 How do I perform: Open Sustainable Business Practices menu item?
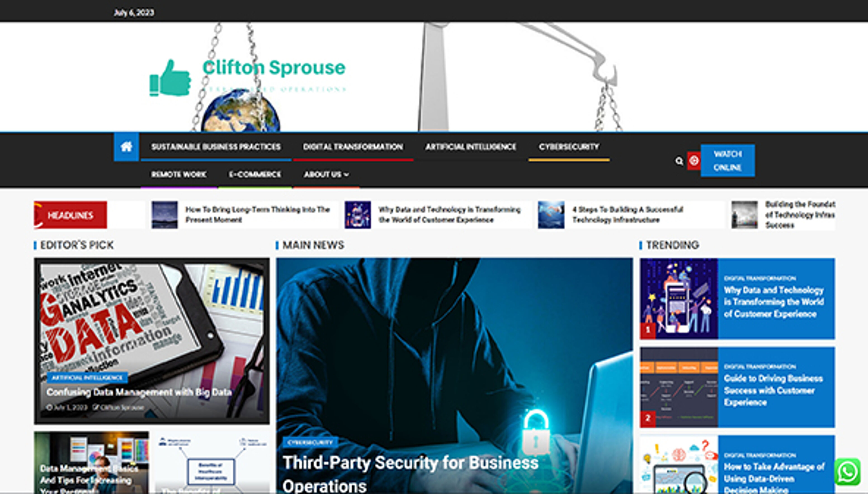click(x=216, y=147)
